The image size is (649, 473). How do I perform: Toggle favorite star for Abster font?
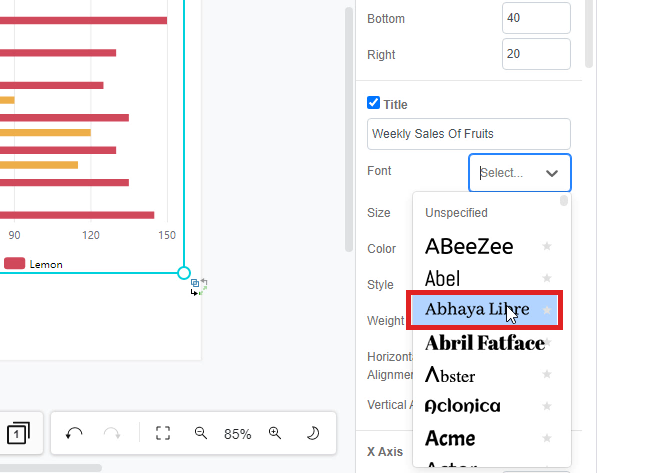pos(547,374)
